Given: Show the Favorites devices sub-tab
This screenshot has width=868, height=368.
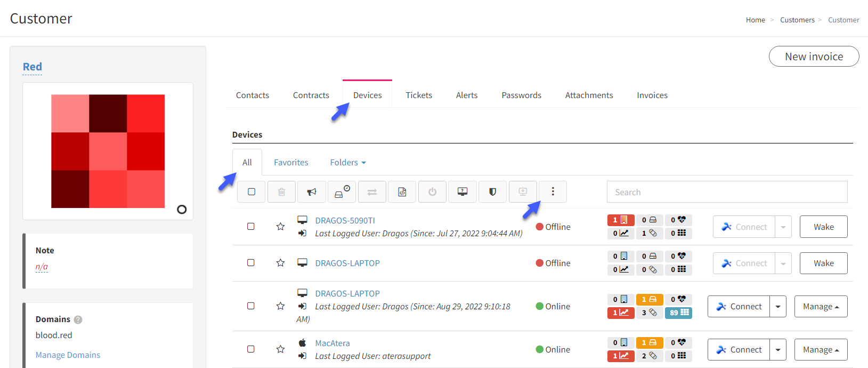Looking at the screenshot, I should coord(291,163).
